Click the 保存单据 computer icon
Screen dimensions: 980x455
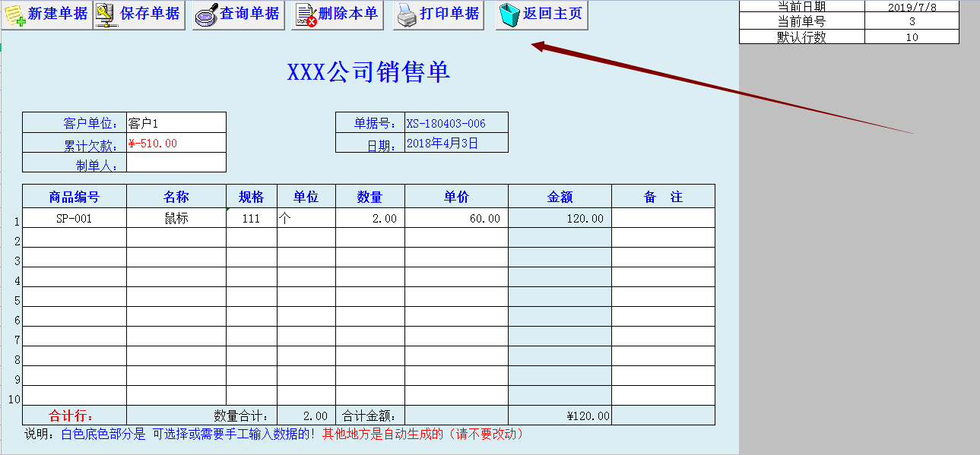[x=107, y=14]
